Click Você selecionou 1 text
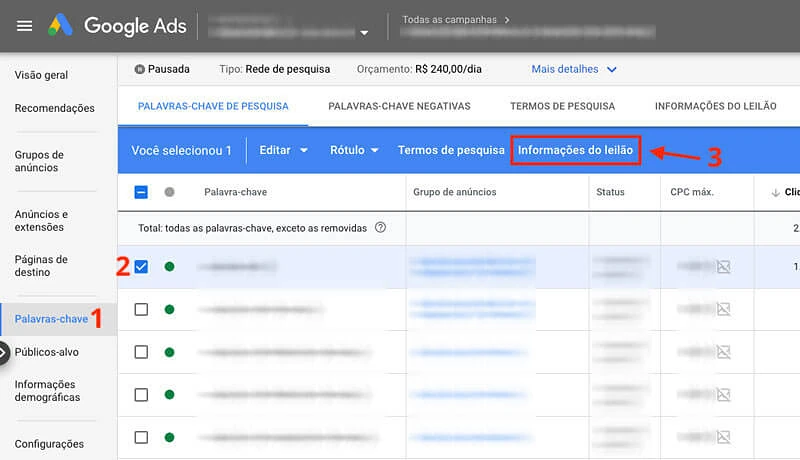The image size is (800, 460). click(181, 150)
